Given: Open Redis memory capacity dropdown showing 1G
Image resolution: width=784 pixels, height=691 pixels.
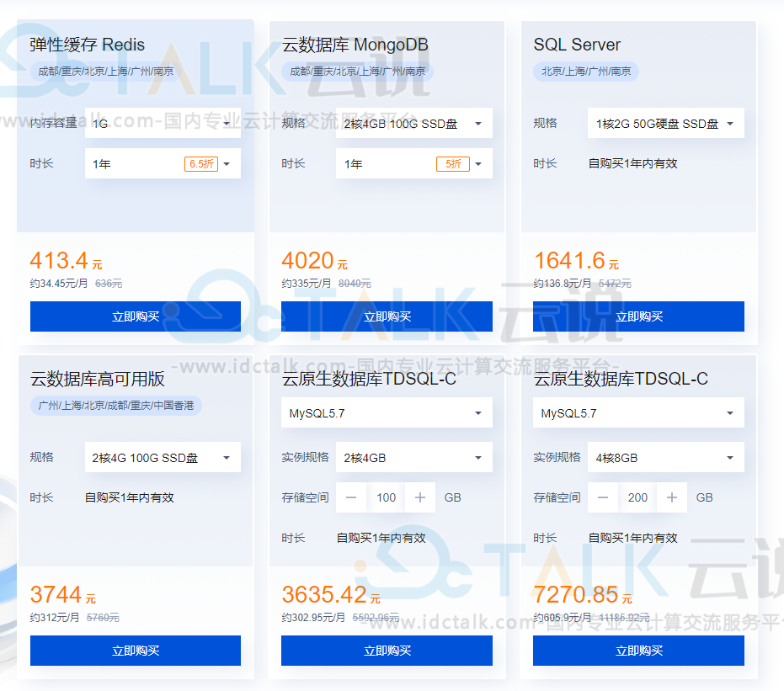Looking at the screenshot, I should [x=163, y=123].
